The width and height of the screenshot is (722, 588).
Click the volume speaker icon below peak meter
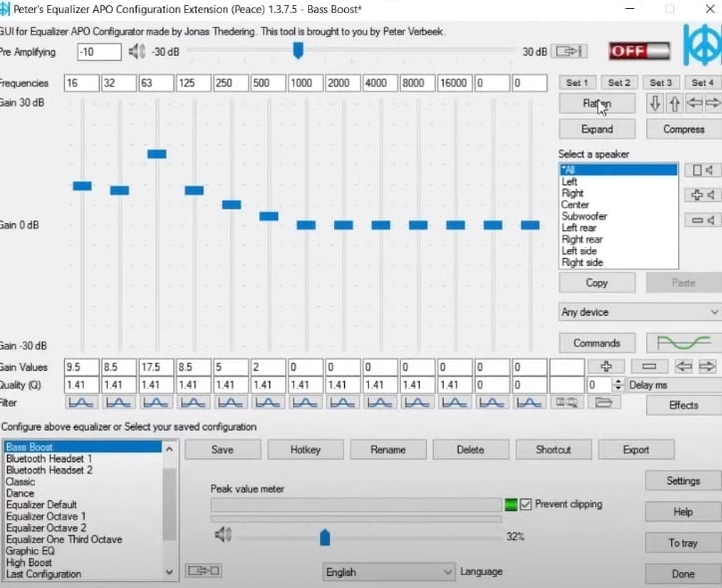(223, 534)
